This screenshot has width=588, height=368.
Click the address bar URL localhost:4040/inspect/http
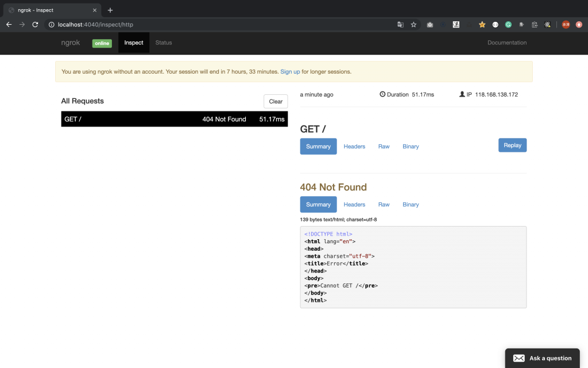[x=96, y=24]
